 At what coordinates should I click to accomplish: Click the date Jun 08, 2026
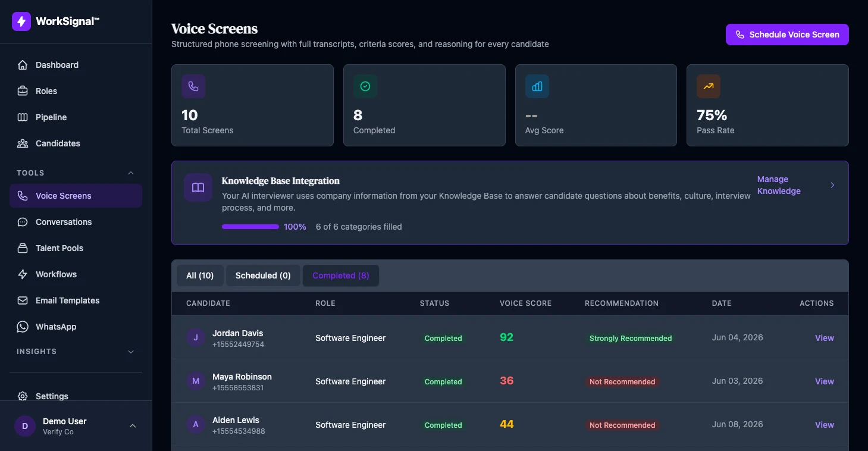[x=737, y=424]
